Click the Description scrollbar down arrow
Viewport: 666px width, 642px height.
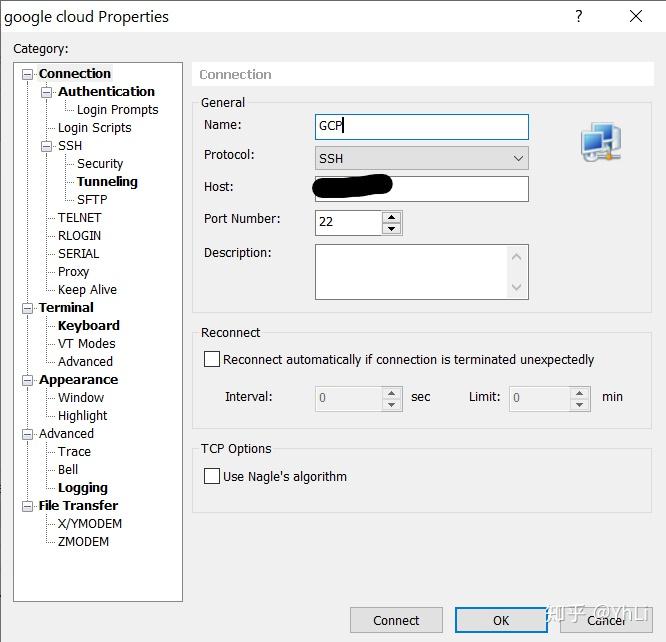(516, 287)
